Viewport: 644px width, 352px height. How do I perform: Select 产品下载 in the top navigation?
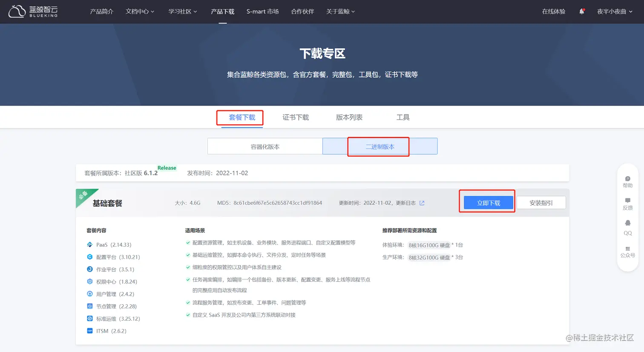222,11
